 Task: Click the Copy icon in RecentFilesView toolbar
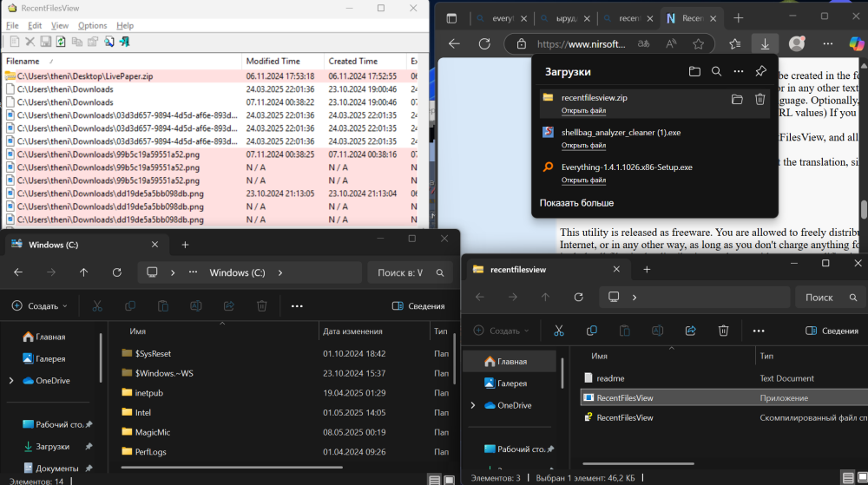(x=77, y=42)
